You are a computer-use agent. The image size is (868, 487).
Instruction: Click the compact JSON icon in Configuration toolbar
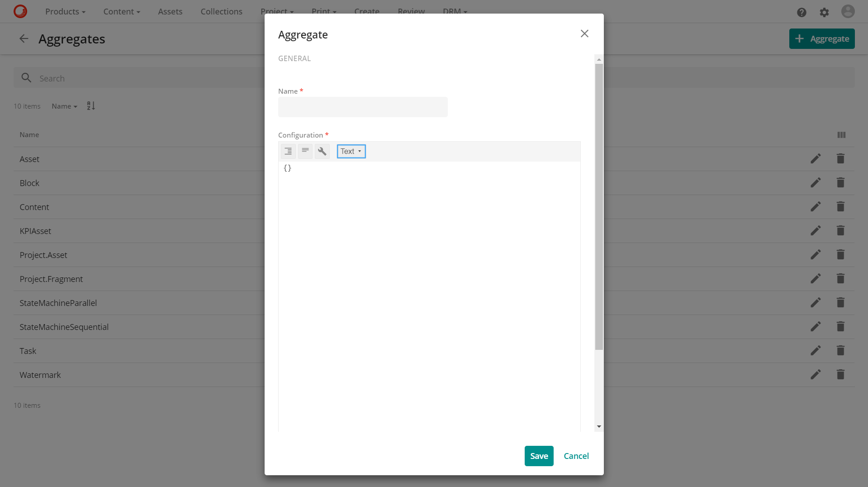point(305,151)
